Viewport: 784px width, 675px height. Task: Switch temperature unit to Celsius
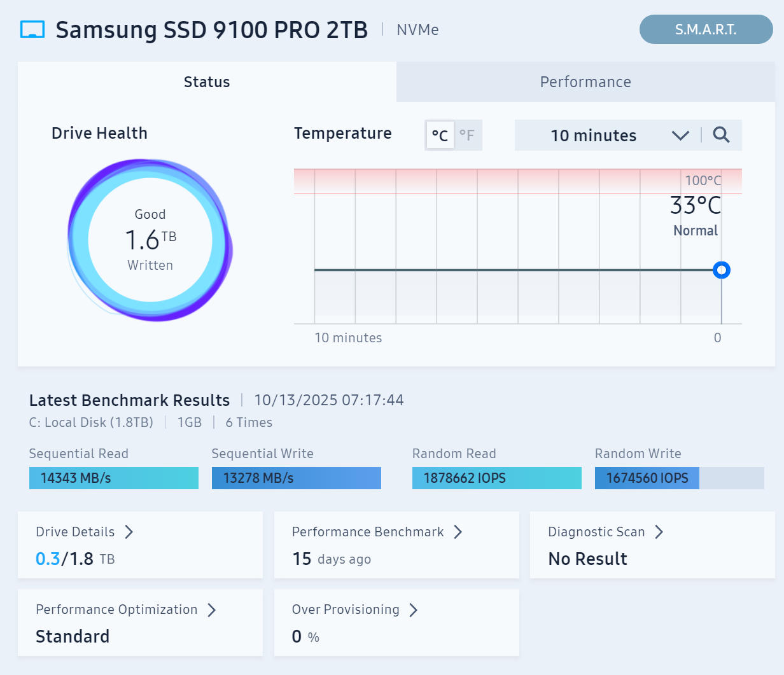point(440,136)
